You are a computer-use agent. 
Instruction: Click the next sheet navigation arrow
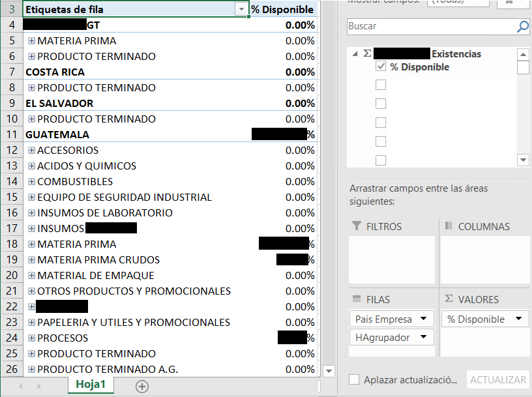point(39,386)
